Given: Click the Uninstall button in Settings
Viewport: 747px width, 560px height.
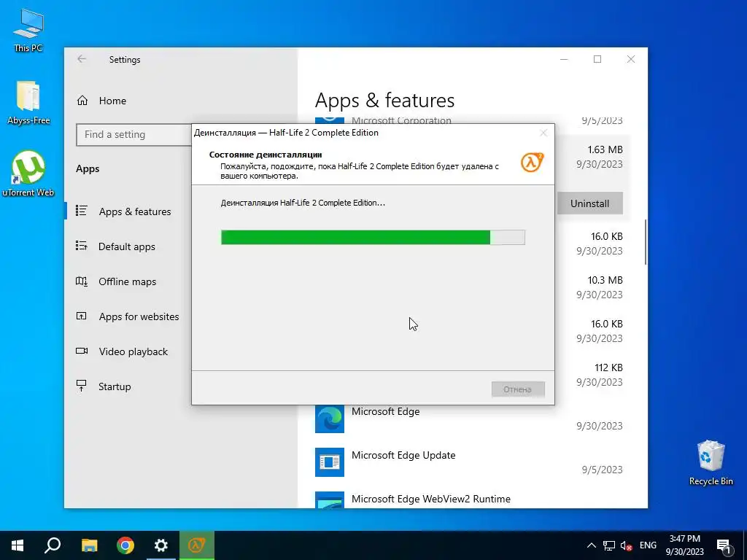Looking at the screenshot, I should click(x=589, y=203).
